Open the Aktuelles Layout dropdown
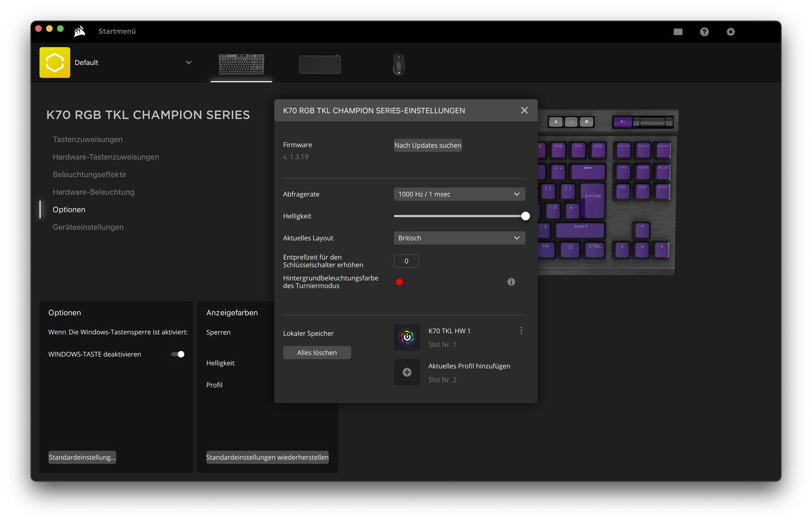 (459, 238)
